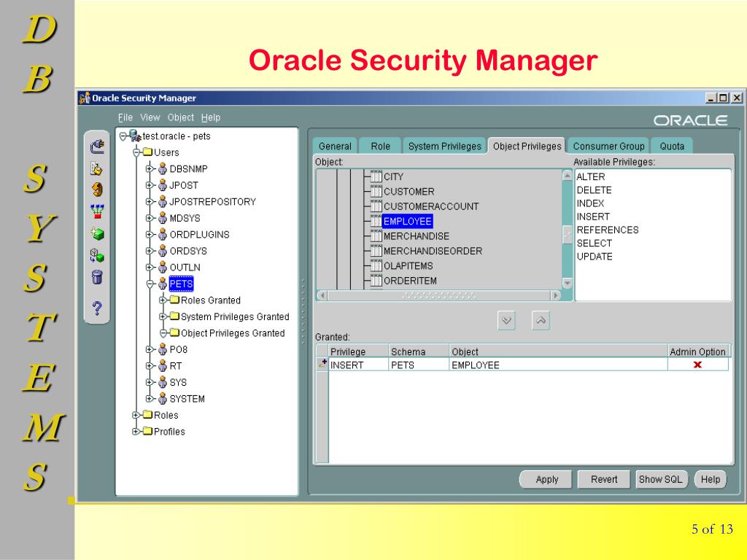Click the report document icon in sidebar
The width and height of the screenshot is (747, 560).
[x=96, y=168]
